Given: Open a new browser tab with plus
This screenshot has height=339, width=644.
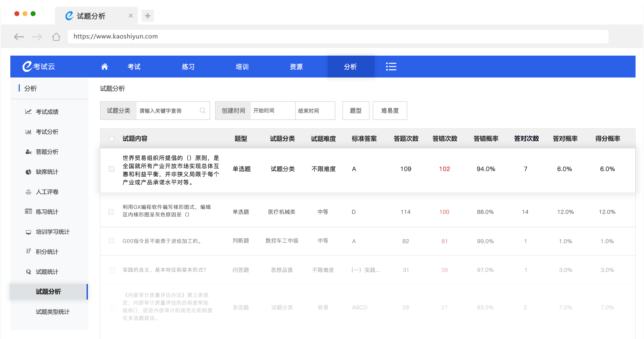Looking at the screenshot, I should click(x=148, y=16).
